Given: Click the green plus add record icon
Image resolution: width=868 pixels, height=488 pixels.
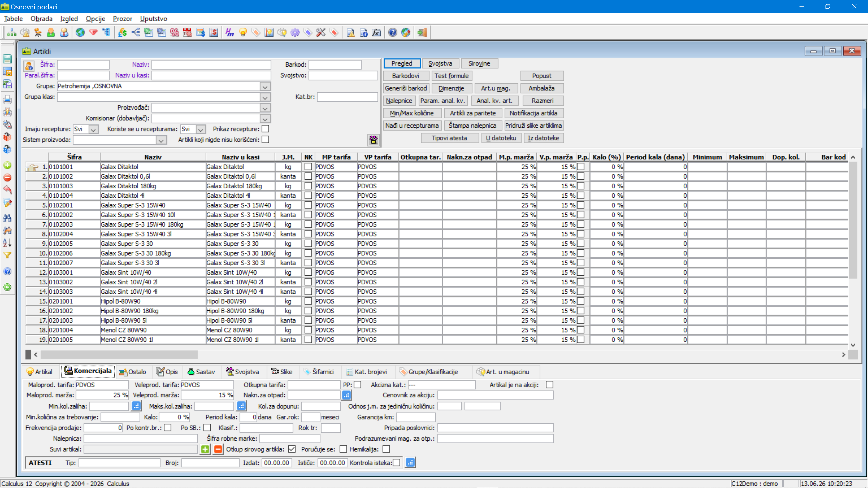Looking at the screenshot, I should (7, 165).
